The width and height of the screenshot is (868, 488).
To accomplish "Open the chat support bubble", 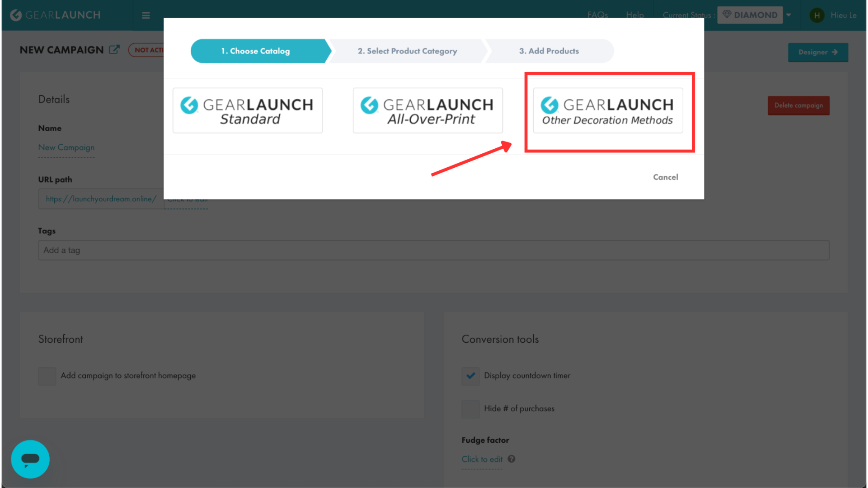I will (30, 459).
